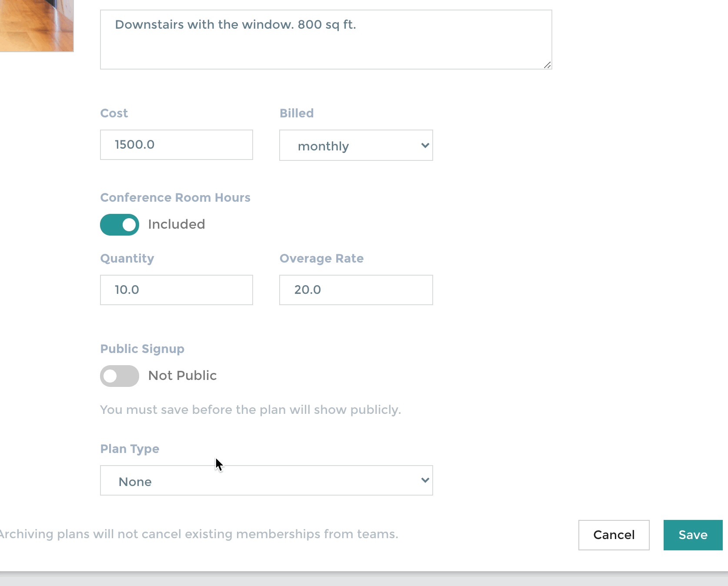Toggle off Conference Room Hours Included switch
728x586 pixels.
[x=119, y=224]
